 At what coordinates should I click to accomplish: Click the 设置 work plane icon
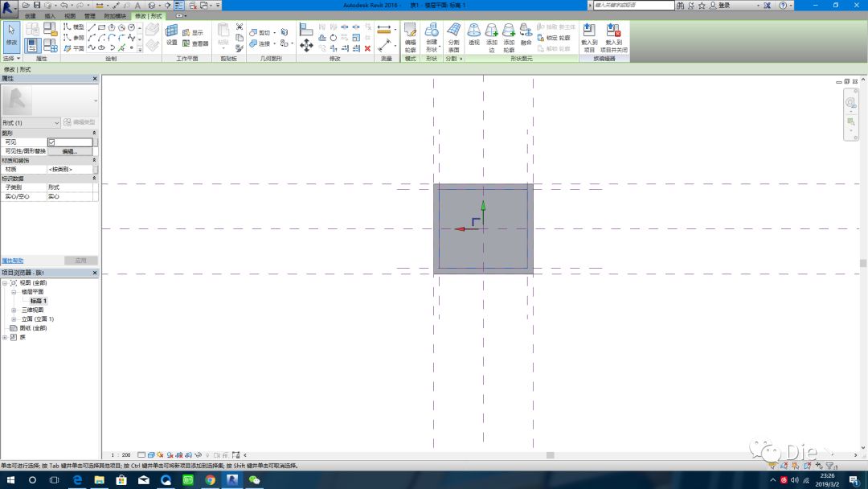(171, 35)
